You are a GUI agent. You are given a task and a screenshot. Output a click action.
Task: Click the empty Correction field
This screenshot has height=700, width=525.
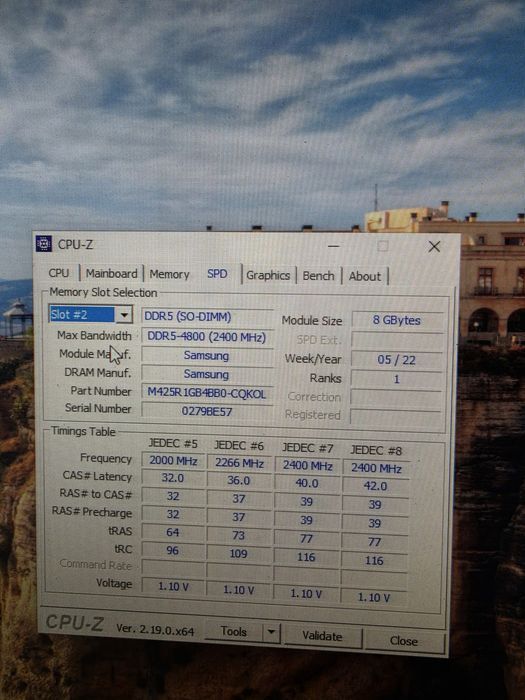tap(396, 397)
